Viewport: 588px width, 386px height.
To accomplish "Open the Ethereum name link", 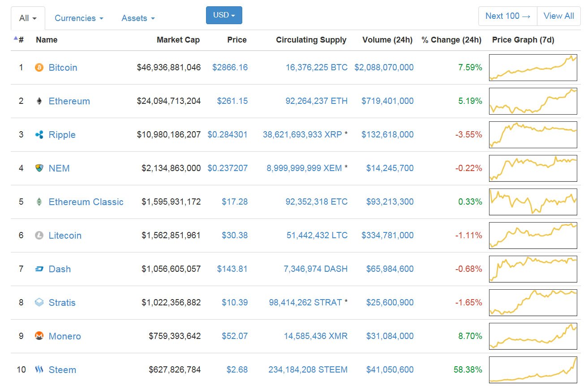I will point(69,101).
